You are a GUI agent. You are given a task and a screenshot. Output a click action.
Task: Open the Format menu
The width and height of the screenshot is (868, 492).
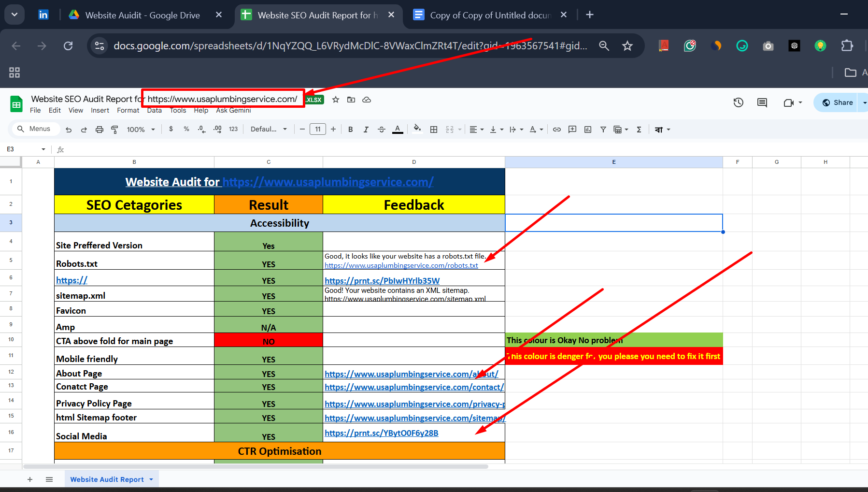128,110
